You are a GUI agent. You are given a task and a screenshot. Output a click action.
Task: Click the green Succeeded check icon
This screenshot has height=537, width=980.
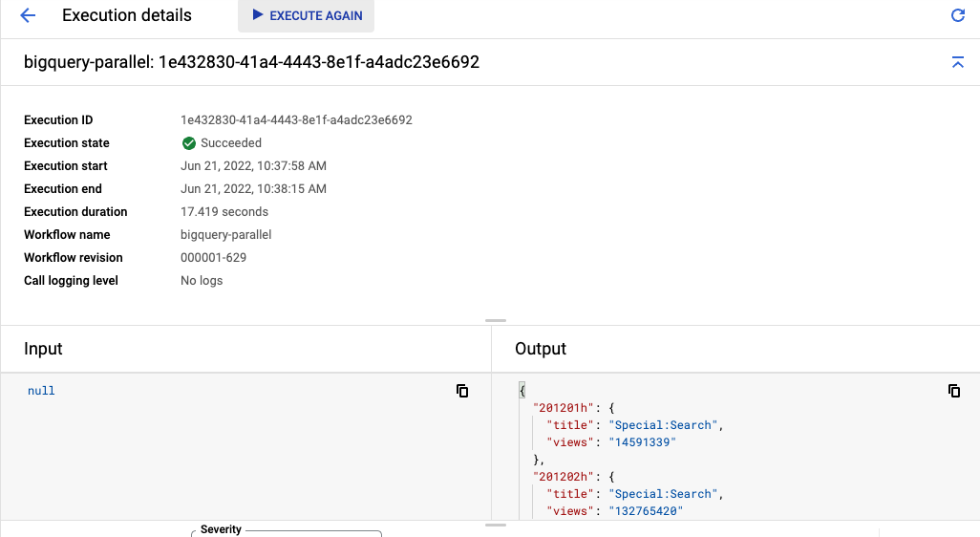coord(188,143)
